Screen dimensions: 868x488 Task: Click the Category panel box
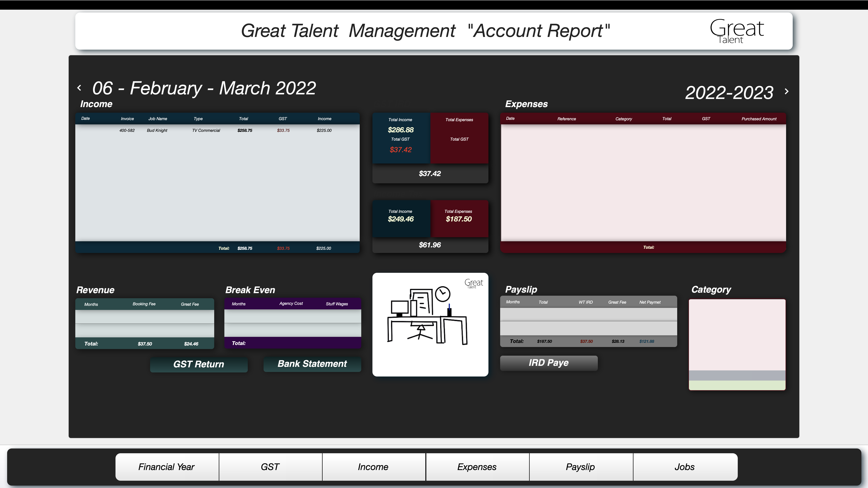pyautogui.click(x=737, y=345)
